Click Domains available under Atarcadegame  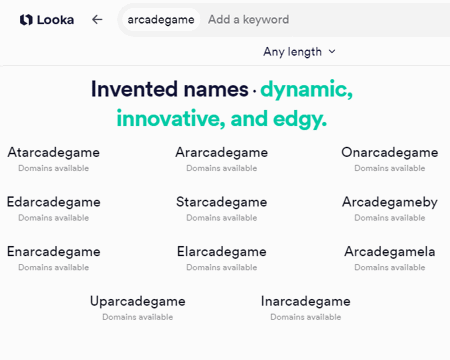54,168
